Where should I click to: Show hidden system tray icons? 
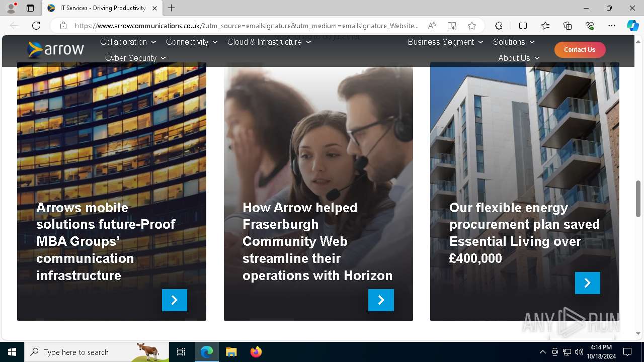[542, 352]
